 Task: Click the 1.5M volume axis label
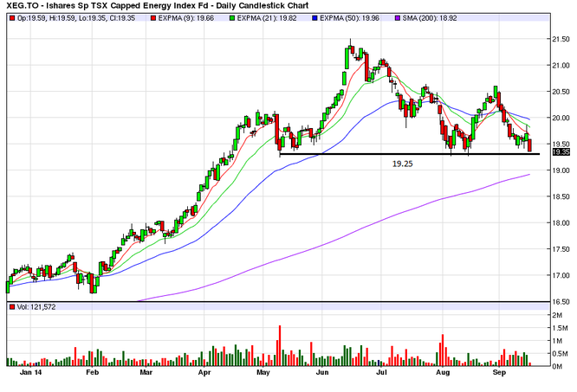tap(560, 328)
